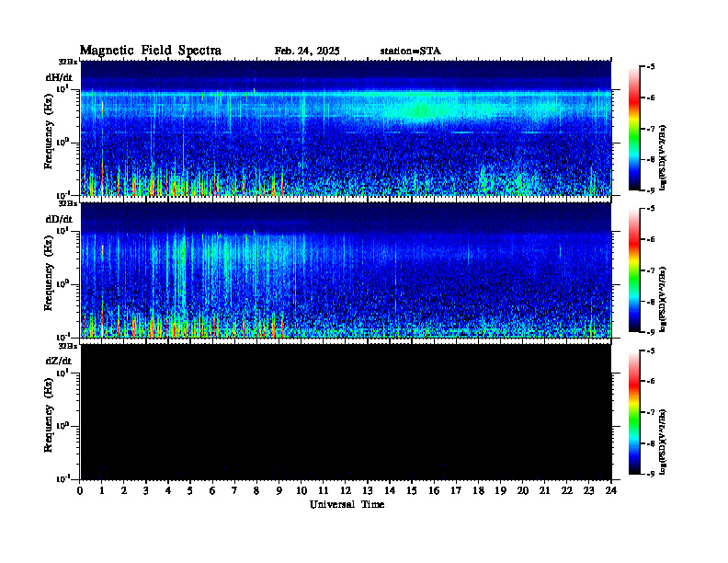Click the log(PSD) label beside dD/dt scale
Image resolution: width=728 pixels, height=563 pixels.
pyautogui.click(x=664, y=299)
